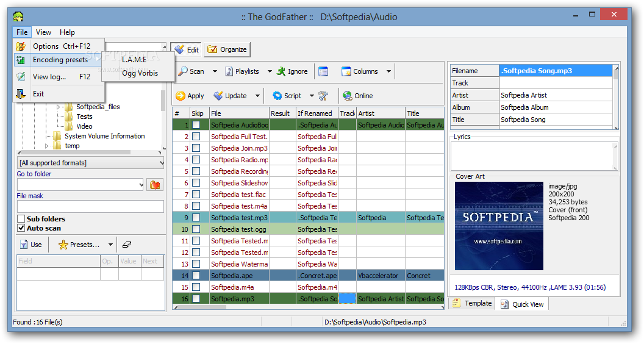644x344 pixels.
Task: Switch to the Template tab
Action: tap(472, 304)
